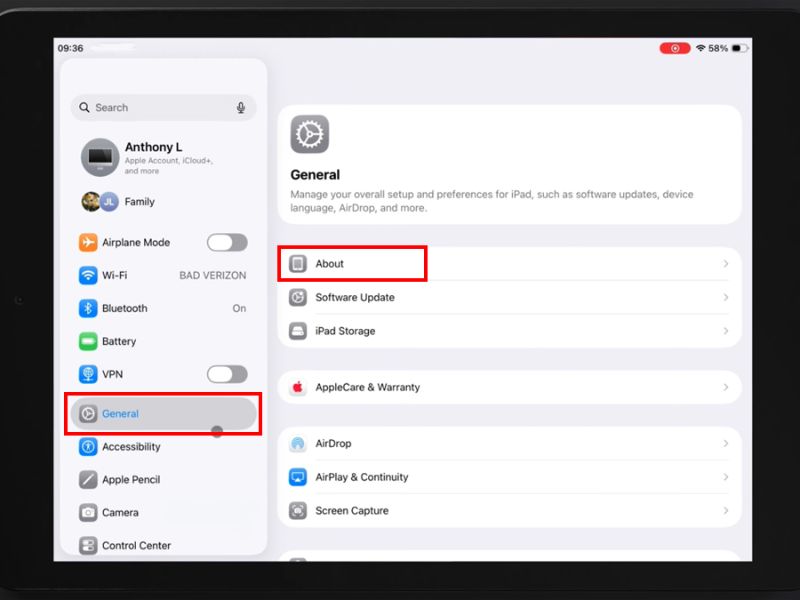
Task: Expand Screen Capture row chevron
Action: tap(726, 511)
